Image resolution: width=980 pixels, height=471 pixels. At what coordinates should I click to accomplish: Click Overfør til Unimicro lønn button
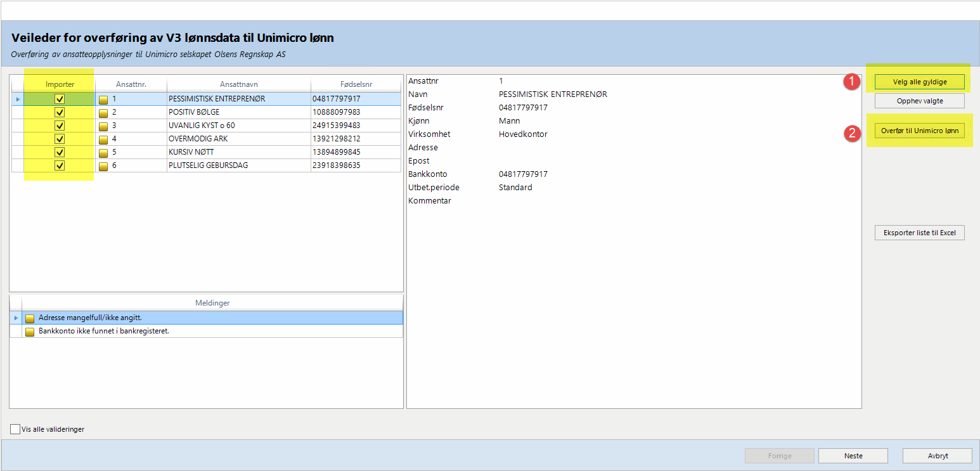pos(919,131)
